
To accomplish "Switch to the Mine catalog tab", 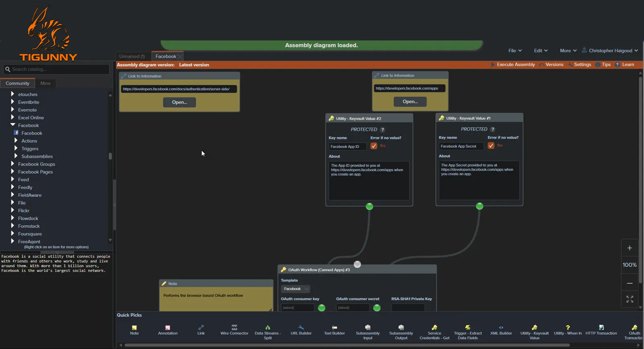I will click(45, 83).
